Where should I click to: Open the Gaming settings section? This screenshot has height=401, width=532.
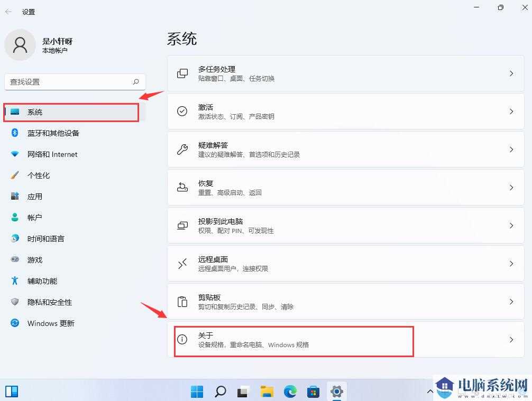[35, 260]
